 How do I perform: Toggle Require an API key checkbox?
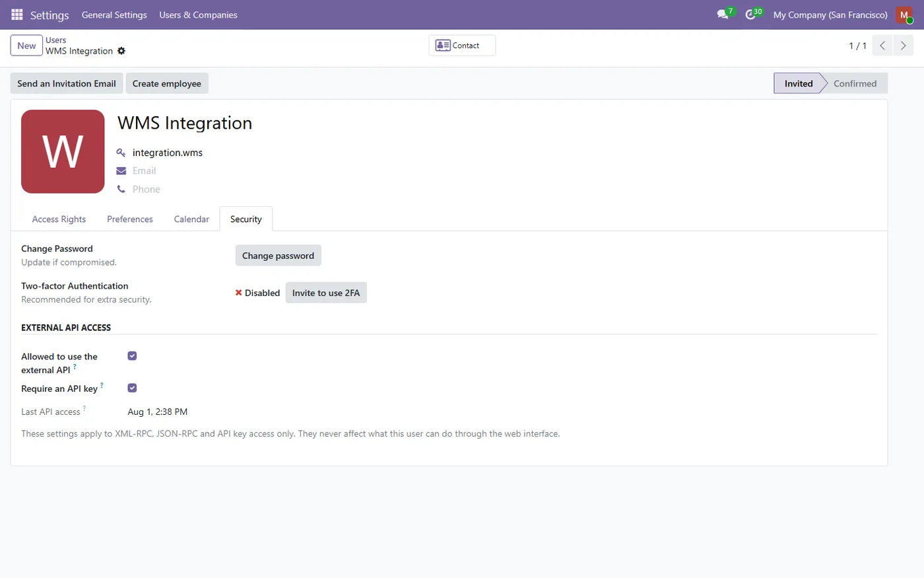[x=132, y=388]
